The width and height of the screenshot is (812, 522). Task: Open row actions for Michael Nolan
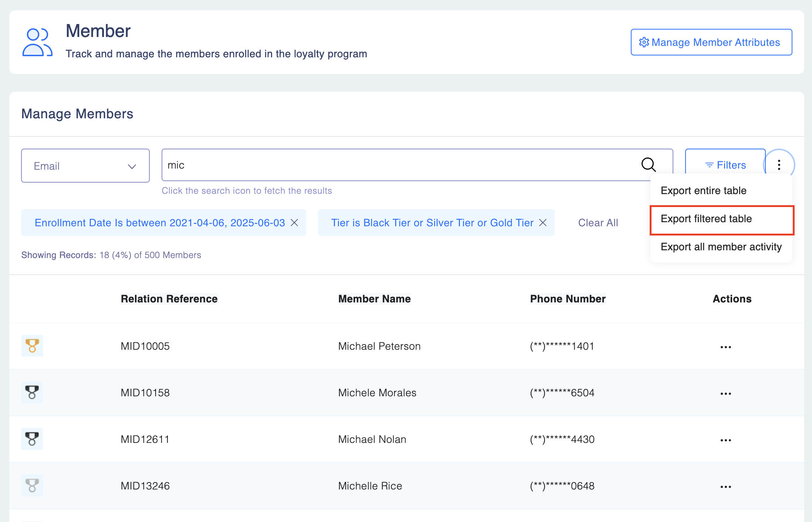(725, 440)
